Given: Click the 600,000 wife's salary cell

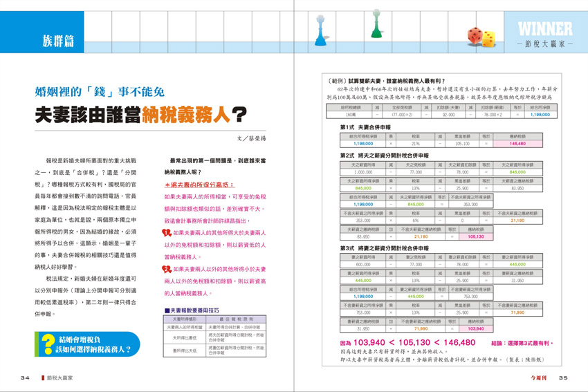Looking at the screenshot, I should click(363, 265).
